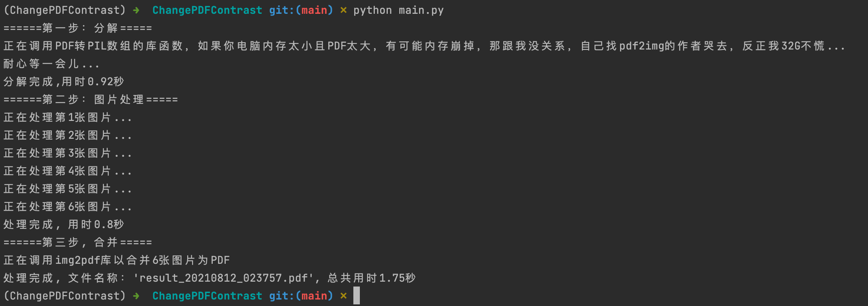Click the cyan ChangePDFContrast directory name on the first line
This screenshot has height=306, width=868.
coord(207,11)
